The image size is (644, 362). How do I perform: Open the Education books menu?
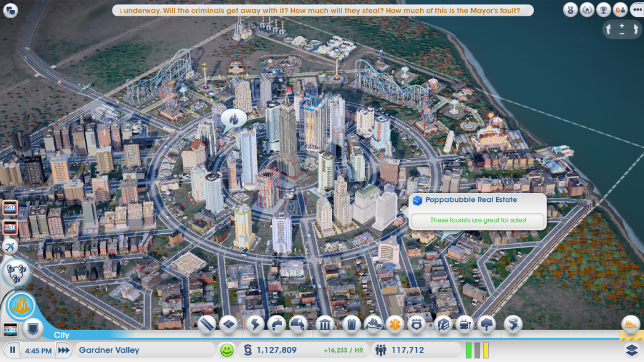(x=443, y=325)
